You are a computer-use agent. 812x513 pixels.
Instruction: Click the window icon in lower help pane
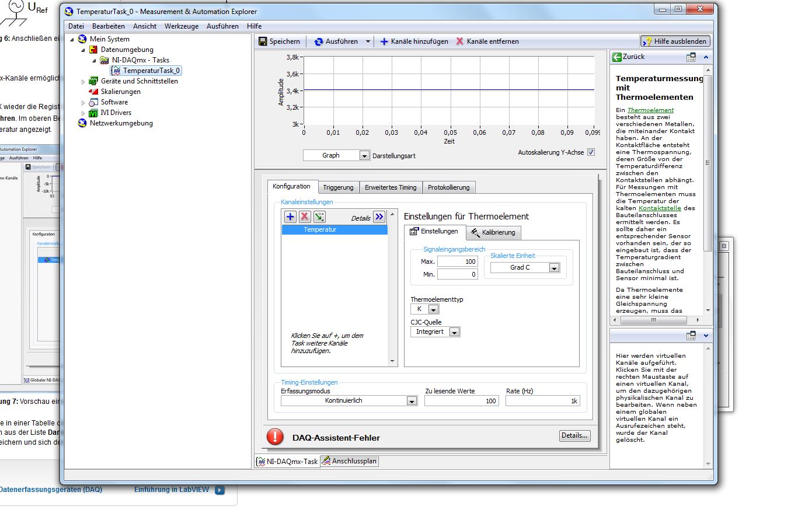pyautogui.click(x=691, y=336)
